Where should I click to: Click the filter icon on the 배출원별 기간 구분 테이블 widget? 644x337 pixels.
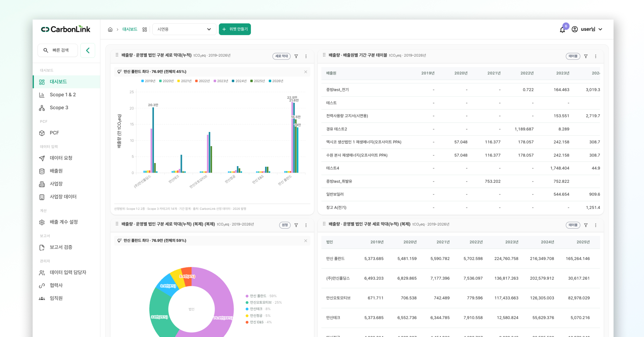586,56
